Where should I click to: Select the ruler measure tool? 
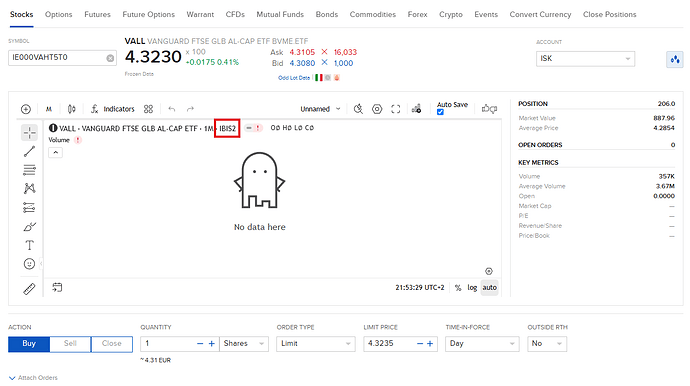29,289
